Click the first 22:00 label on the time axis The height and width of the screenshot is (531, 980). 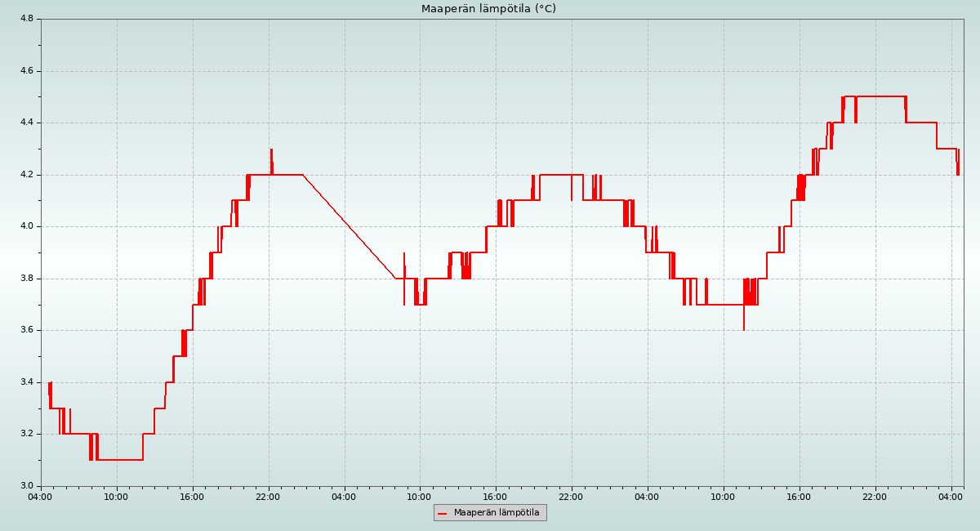point(269,497)
